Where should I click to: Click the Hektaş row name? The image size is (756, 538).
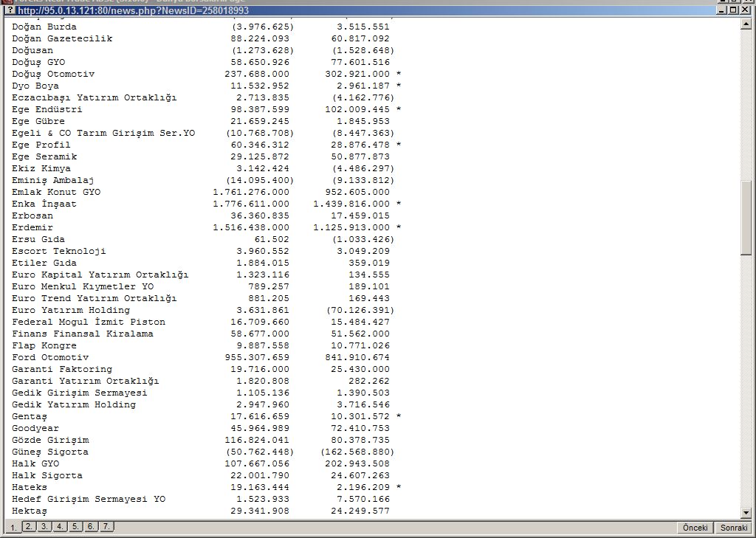30,511
